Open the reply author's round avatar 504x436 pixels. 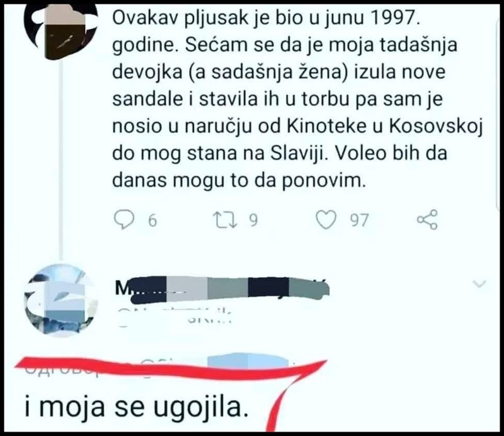pos(60,300)
